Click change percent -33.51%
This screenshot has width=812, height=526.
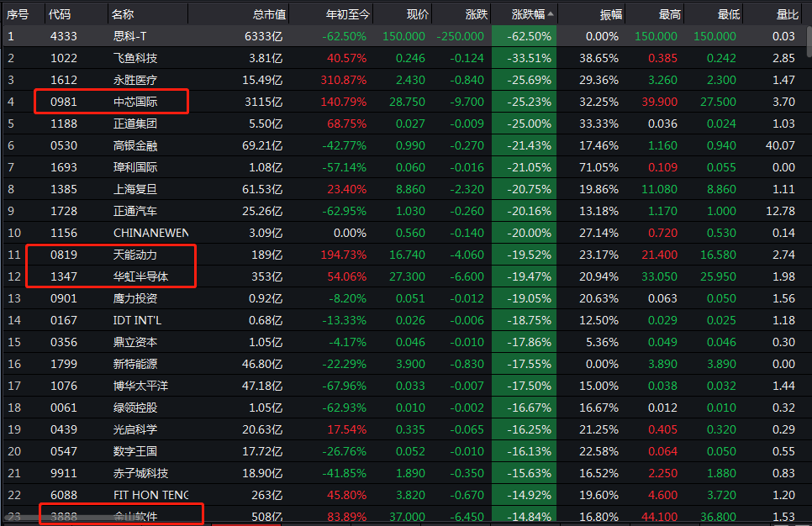click(x=529, y=58)
